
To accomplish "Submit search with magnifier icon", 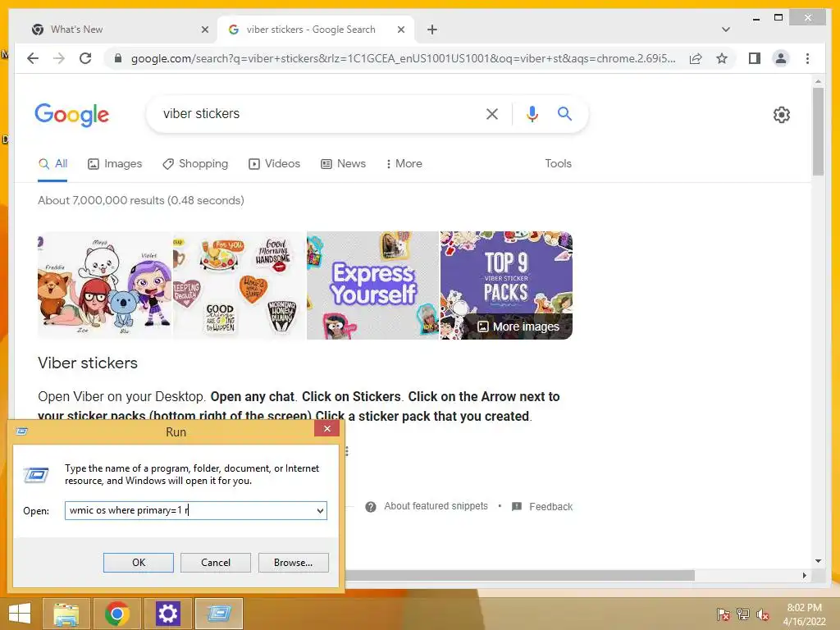I will (x=564, y=113).
